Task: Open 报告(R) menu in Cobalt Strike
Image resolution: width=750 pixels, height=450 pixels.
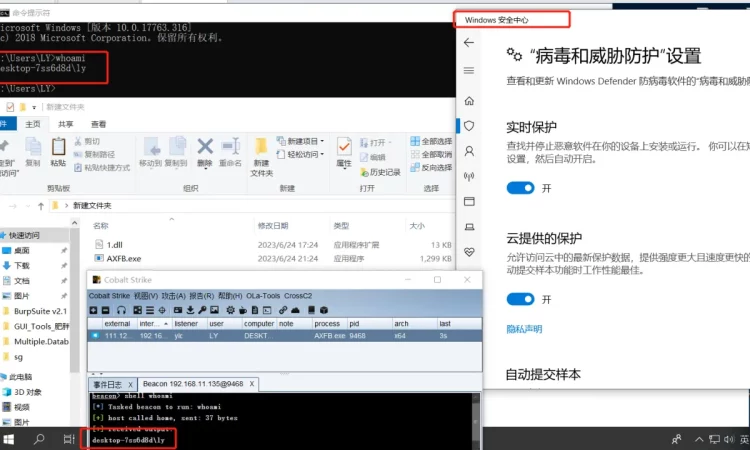Action: tap(201, 296)
